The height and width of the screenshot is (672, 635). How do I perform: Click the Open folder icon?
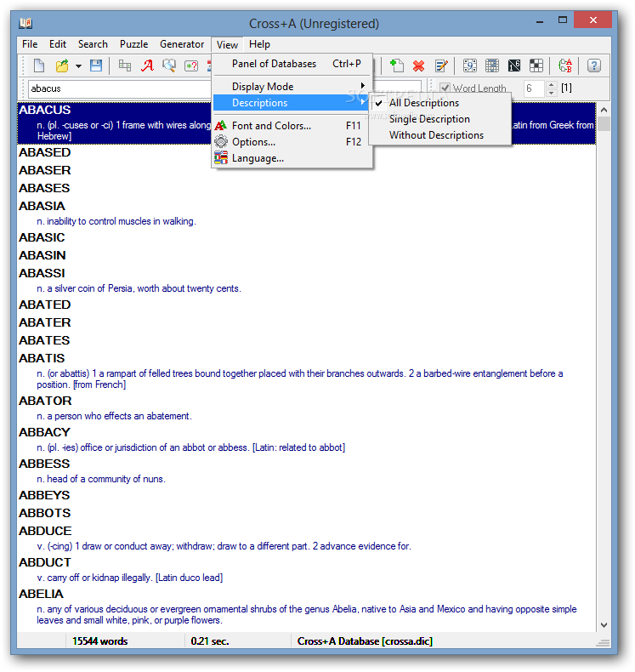click(62, 65)
